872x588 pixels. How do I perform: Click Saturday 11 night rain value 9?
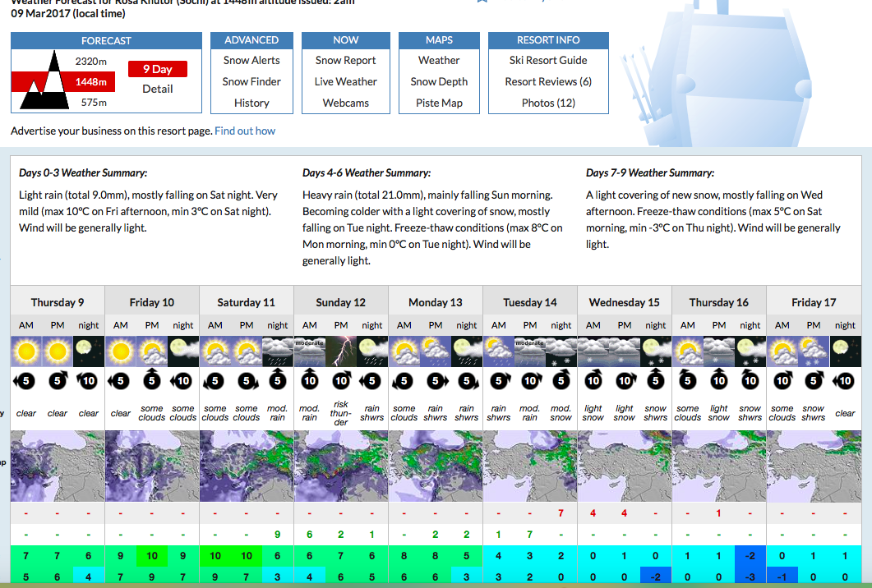point(278,534)
